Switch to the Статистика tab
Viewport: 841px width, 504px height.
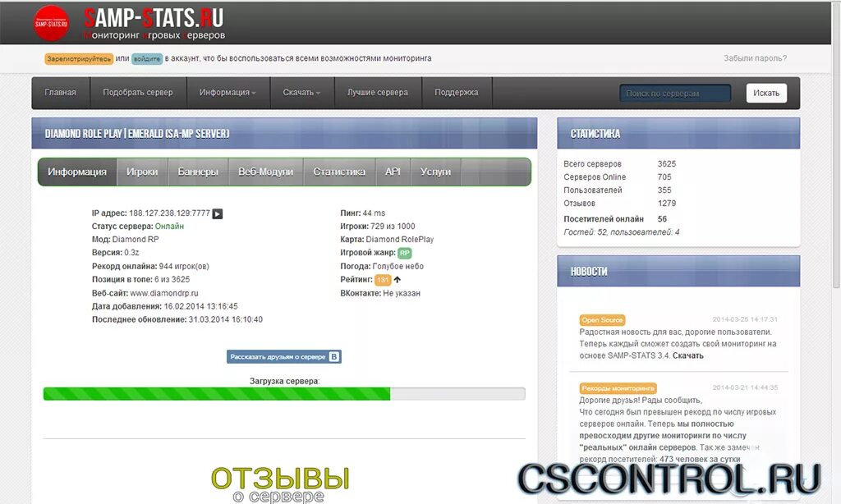(x=339, y=172)
